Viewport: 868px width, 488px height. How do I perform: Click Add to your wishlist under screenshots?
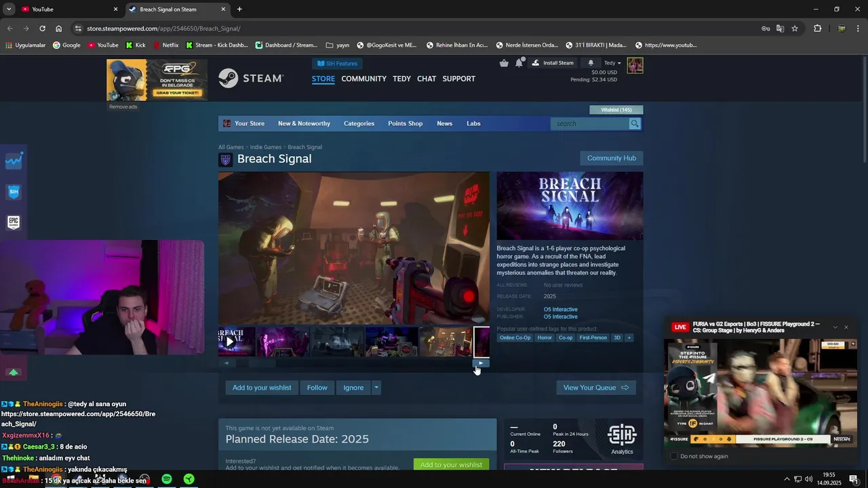262,388
